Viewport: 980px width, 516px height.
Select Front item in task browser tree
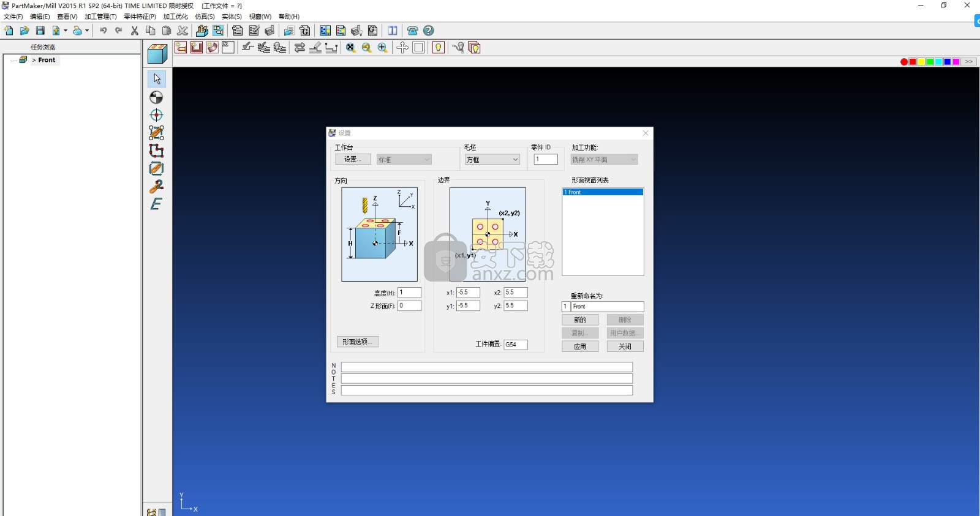tap(47, 60)
